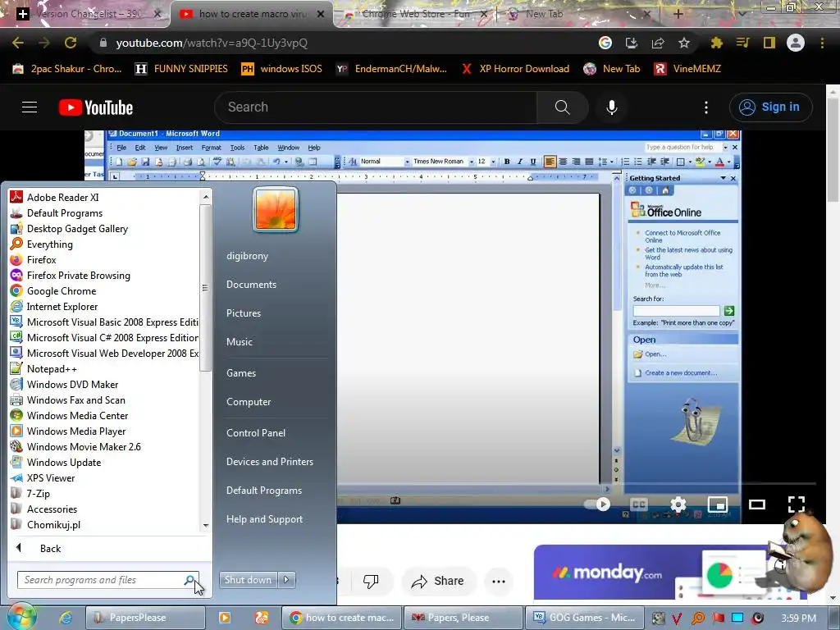Click the dislike thumbs-down button

pos(371,581)
